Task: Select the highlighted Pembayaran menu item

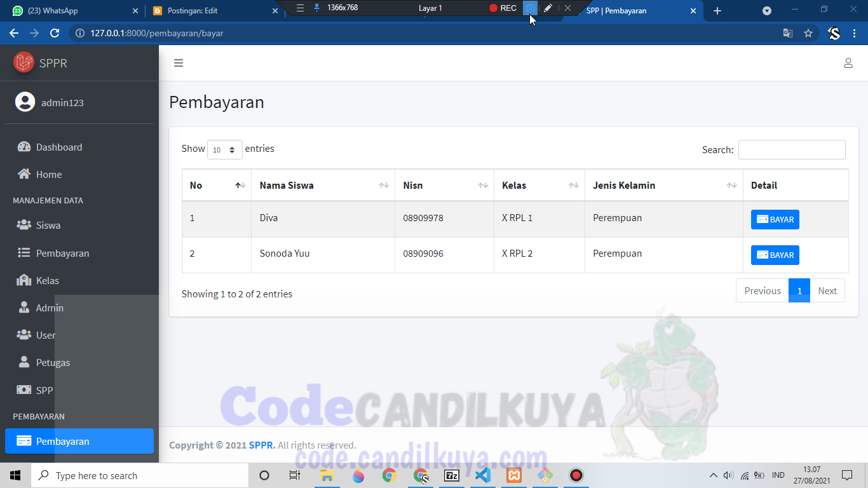Action: (79, 441)
